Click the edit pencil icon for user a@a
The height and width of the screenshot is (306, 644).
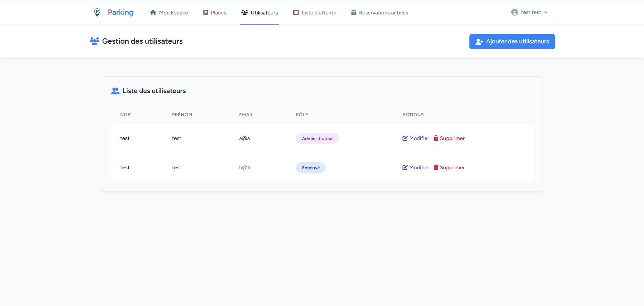(405, 138)
